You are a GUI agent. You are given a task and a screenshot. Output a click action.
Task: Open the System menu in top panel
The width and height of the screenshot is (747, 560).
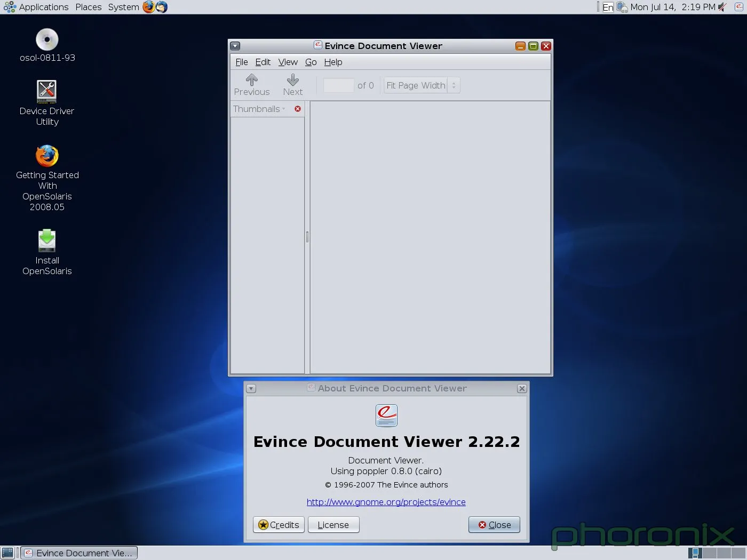123,7
